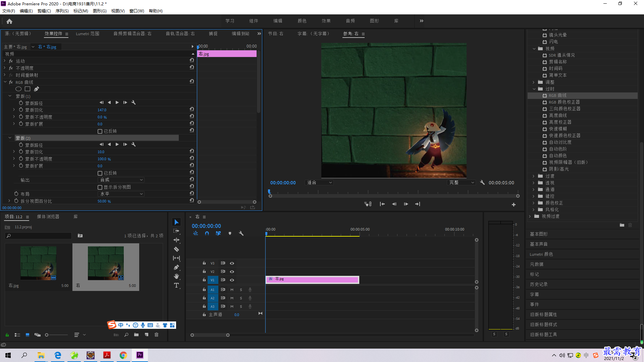Open the button editor plus icon
The height and width of the screenshot is (362, 644).
tap(514, 204)
